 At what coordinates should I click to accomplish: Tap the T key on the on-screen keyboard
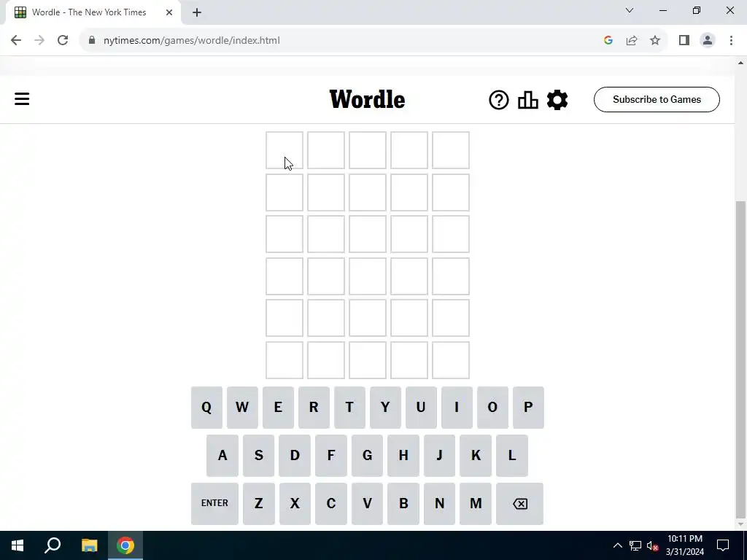click(349, 407)
